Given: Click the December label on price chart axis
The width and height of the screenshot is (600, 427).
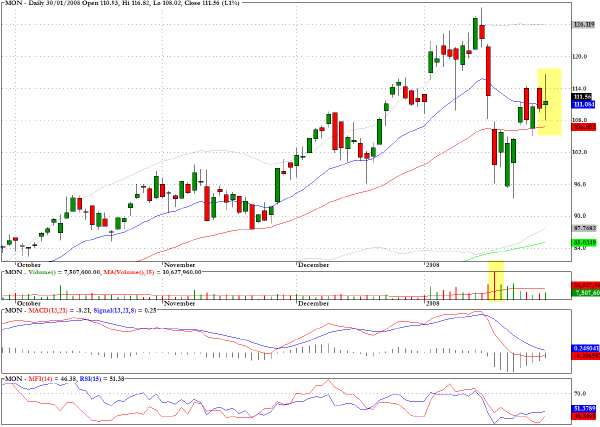Looking at the screenshot, I should coord(313,265).
